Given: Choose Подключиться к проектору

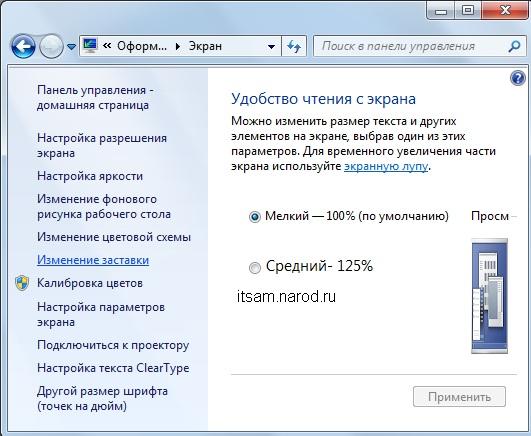Looking at the screenshot, I should pos(113,345).
